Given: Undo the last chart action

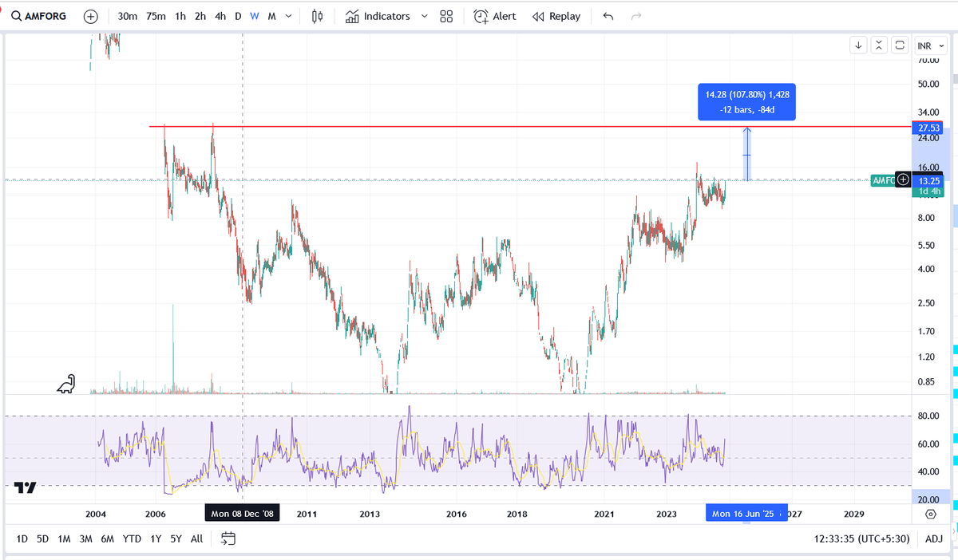Looking at the screenshot, I should (608, 16).
